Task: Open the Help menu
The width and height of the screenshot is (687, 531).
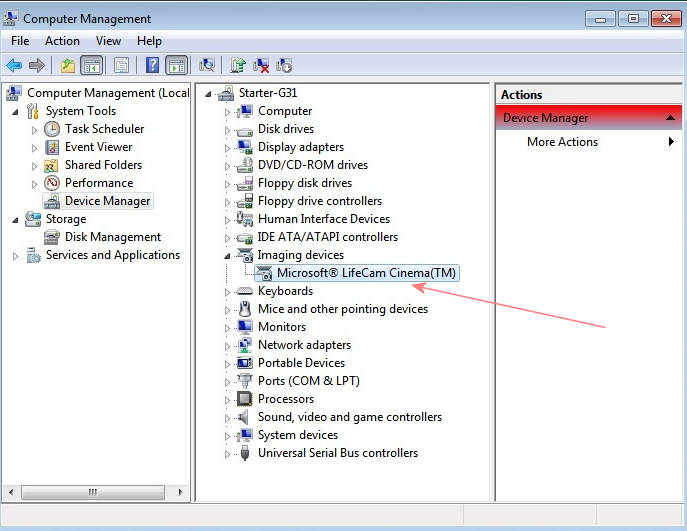Action: coord(149,41)
